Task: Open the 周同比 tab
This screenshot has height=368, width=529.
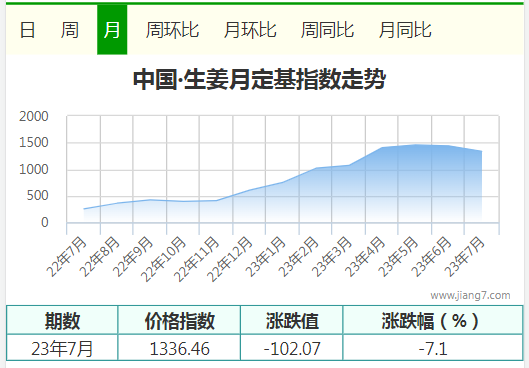Action: pyautogui.click(x=327, y=30)
